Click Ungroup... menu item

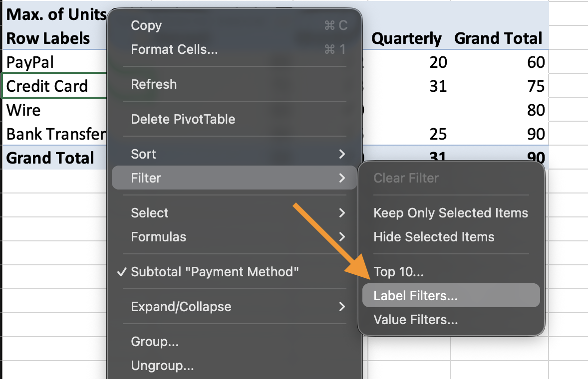coord(162,366)
